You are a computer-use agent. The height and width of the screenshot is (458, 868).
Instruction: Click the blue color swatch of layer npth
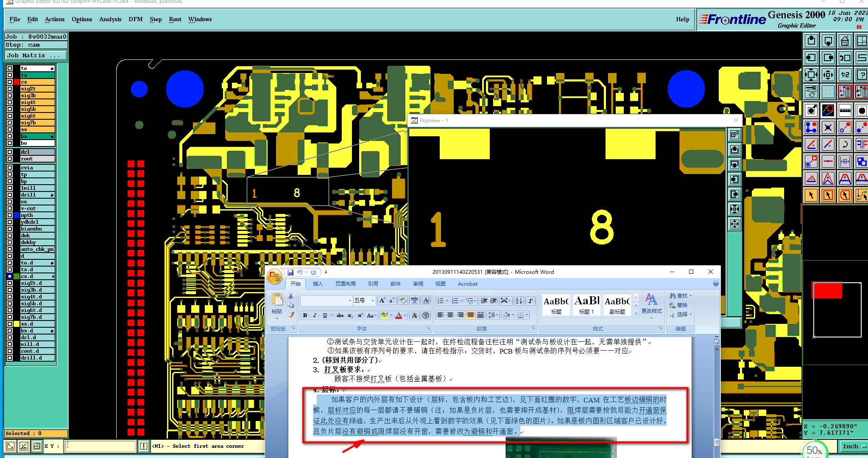click(x=17, y=215)
